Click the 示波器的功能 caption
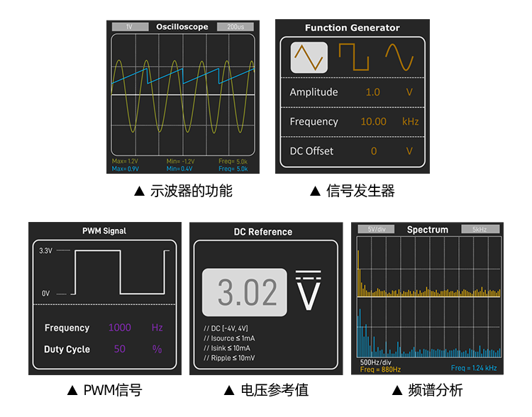The height and width of the screenshot is (417, 532). point(192,191)
